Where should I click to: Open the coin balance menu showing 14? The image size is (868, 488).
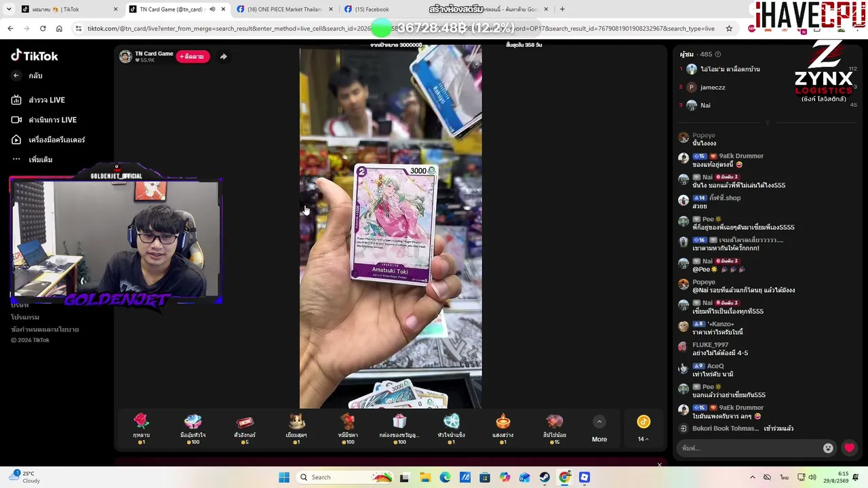(x=644, y=429)
